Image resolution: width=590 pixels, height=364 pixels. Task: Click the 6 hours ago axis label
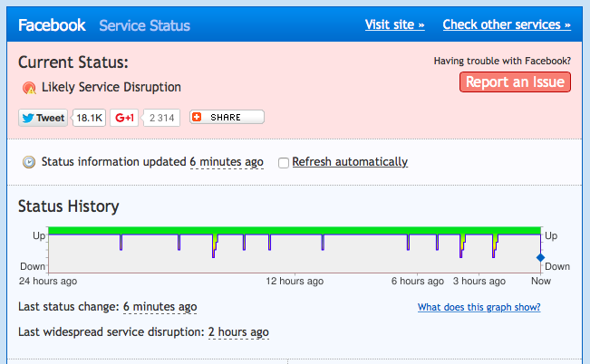pos(418,281)
